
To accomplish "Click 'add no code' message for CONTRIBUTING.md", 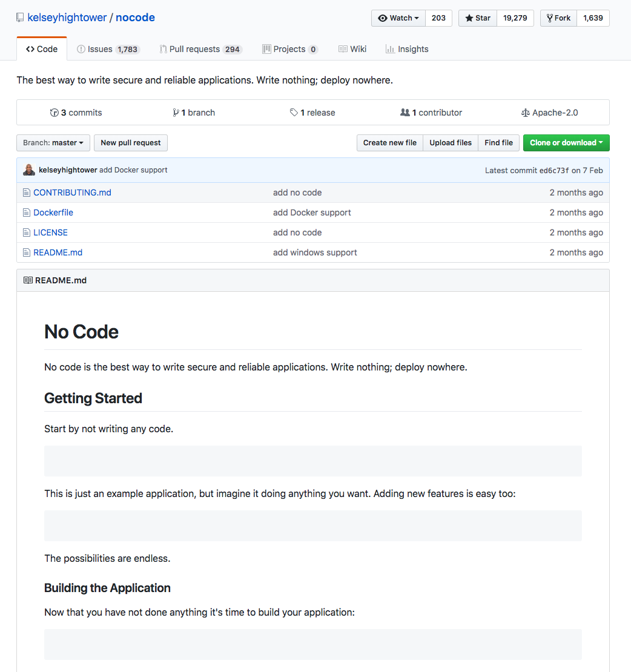I will pyautogui.click(x=297, y=193).
